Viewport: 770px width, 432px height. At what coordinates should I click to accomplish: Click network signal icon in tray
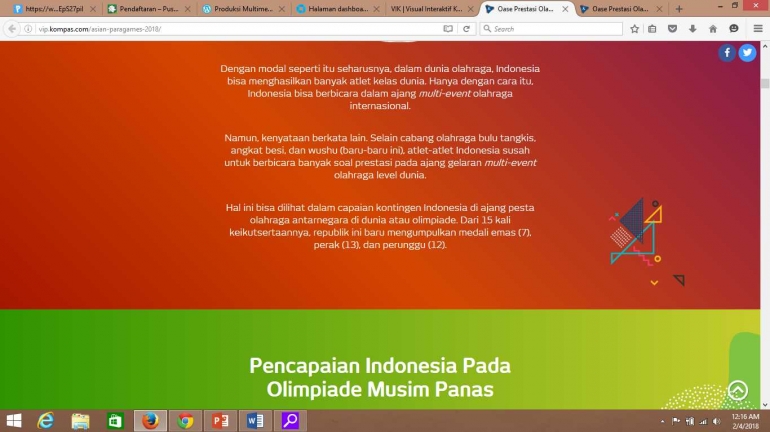pyautogui.click(x=703, y=421)
